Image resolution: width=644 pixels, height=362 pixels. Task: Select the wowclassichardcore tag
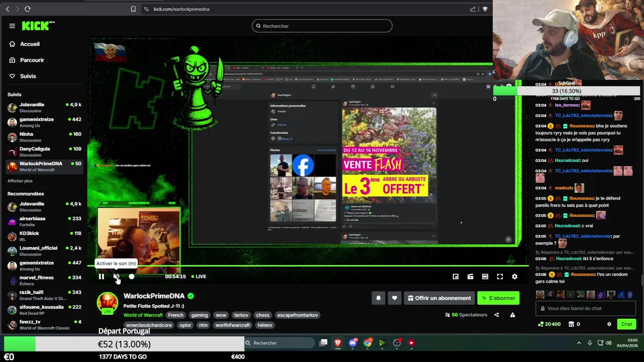click(x=149, y=325)
